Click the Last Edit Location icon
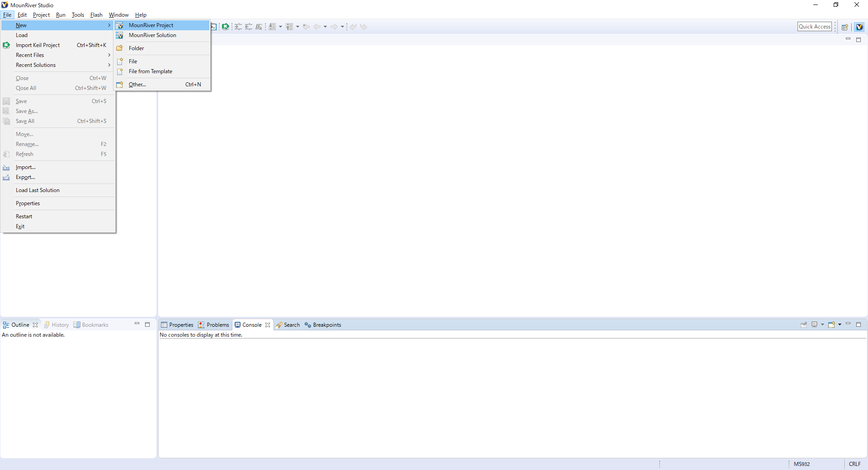Viewport: 868px width, 470px height. coord(307,27)
